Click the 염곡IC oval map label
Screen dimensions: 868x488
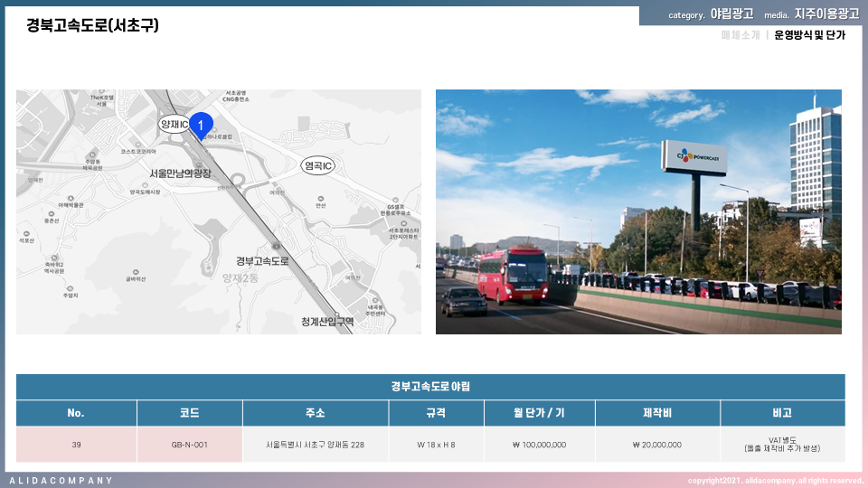[318, 166]
